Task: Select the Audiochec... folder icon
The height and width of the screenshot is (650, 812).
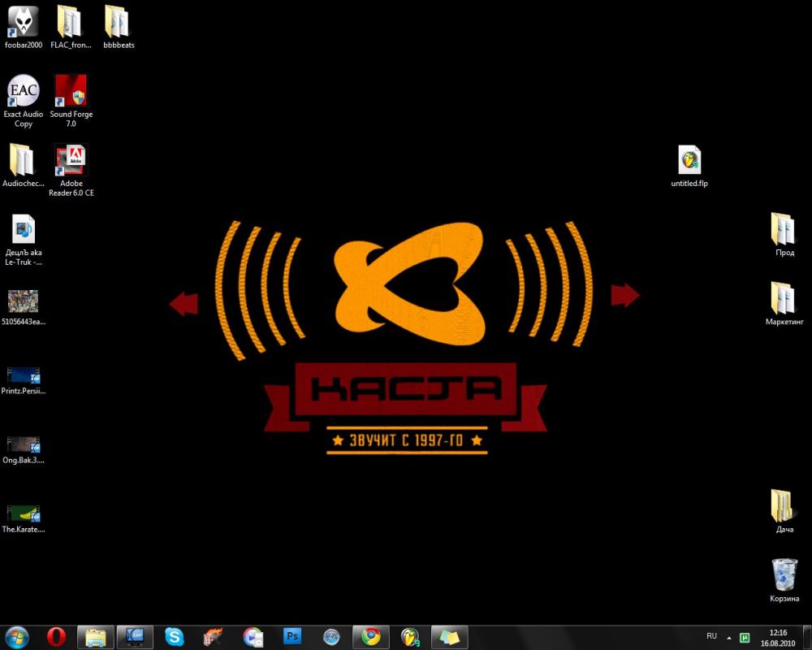Action: [21, 160]
